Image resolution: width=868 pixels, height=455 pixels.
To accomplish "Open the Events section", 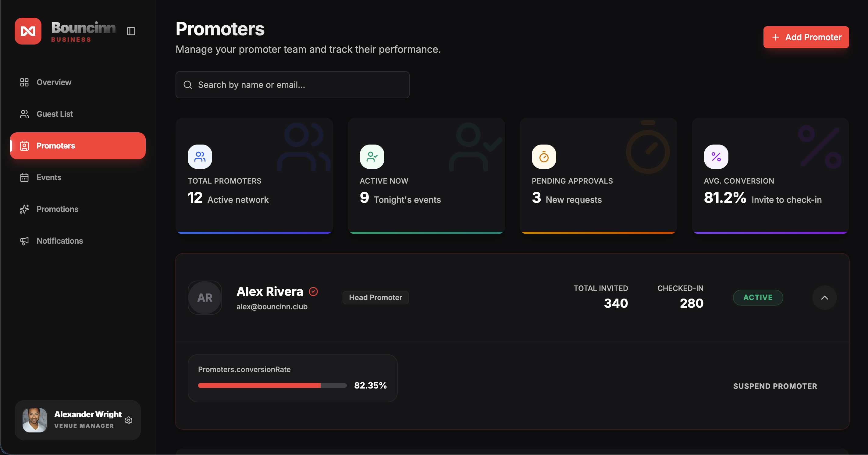I will (x=49, y=177).
